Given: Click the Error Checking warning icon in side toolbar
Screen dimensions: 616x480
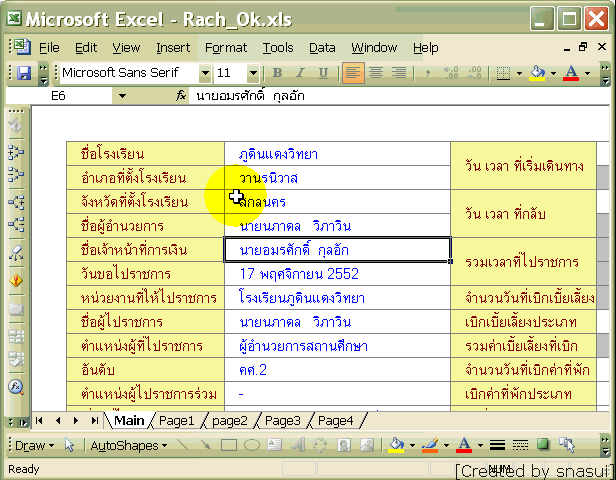Looking at the screenshot, I should click(x=16, y=281).
